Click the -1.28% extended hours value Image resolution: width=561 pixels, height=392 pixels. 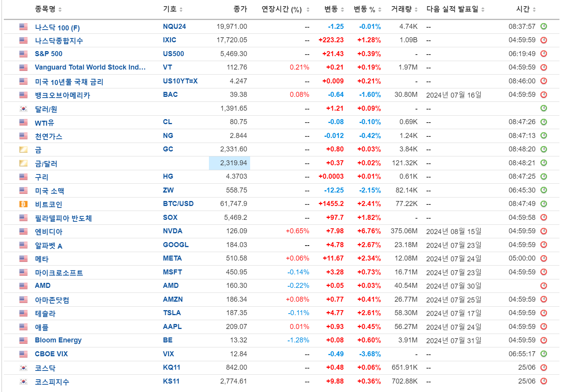point(298,340)
